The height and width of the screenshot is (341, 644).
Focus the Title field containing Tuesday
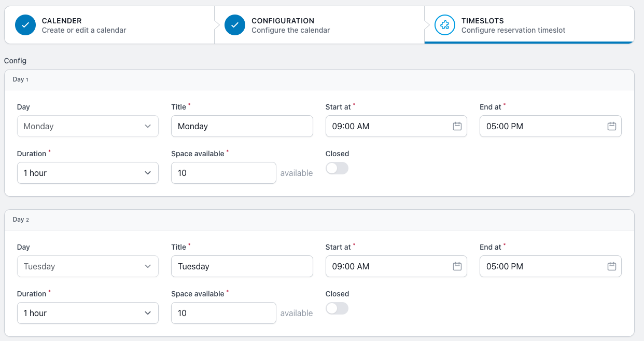point(242,266)
